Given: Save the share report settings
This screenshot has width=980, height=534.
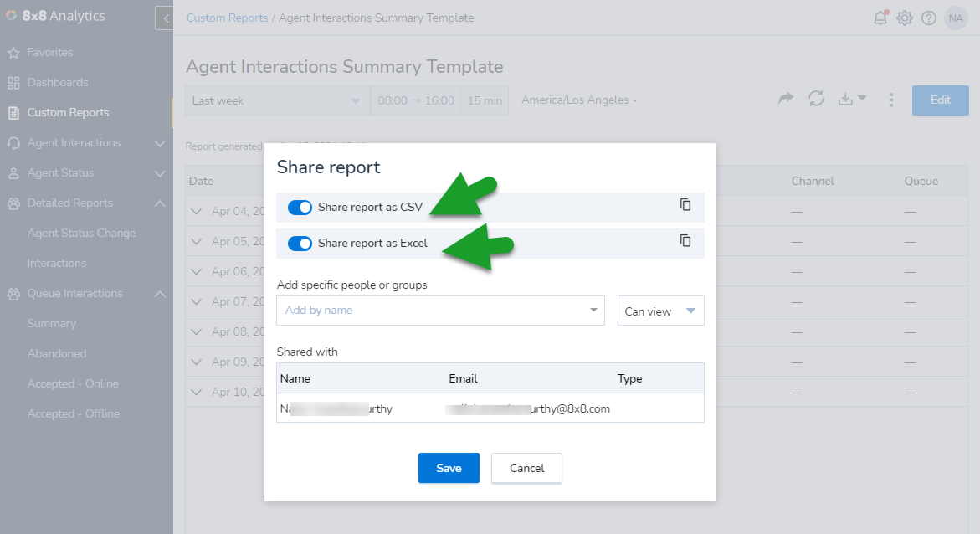Looking at the screenshot, I should (x=449, y=468).
